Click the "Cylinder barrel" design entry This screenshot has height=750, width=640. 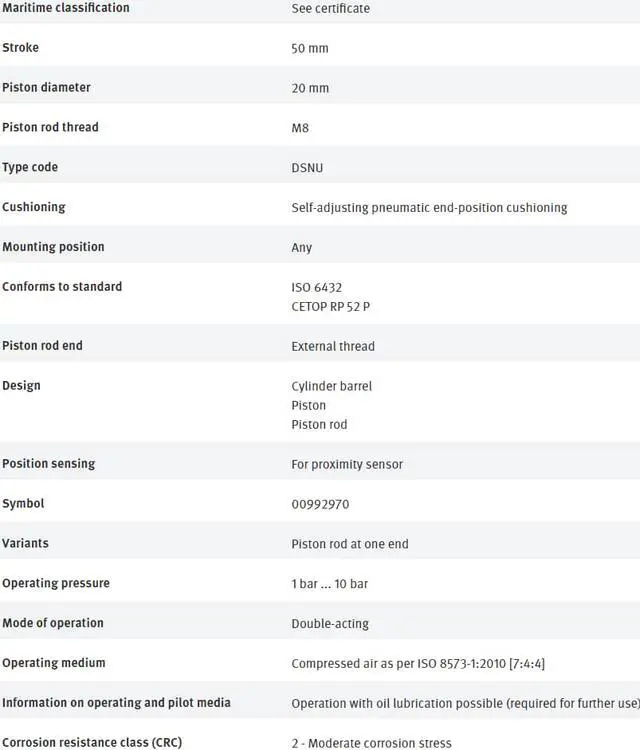click(x=331, y=386)
